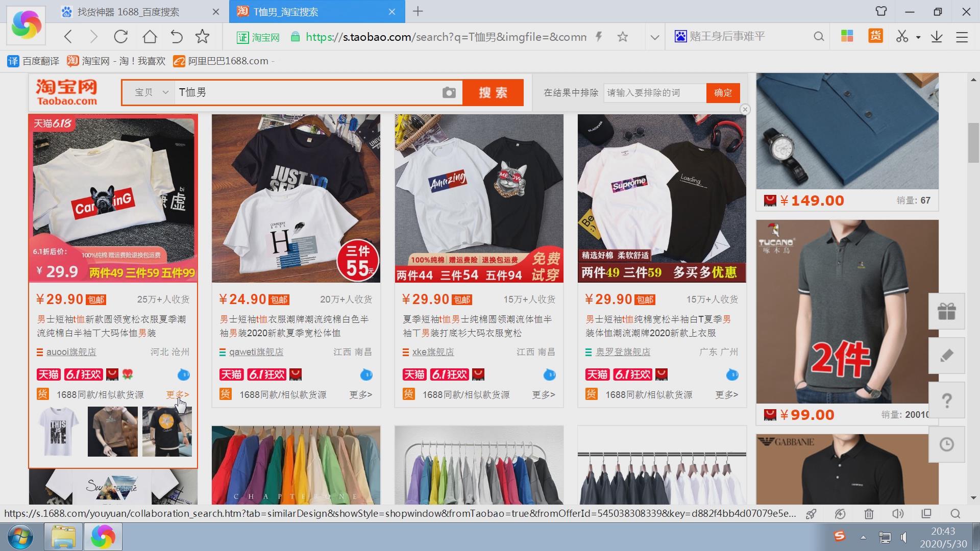Switch to the 找货神器 1688 tab
Viewport: 980px width, 551px height.
[x=128, y=11]
